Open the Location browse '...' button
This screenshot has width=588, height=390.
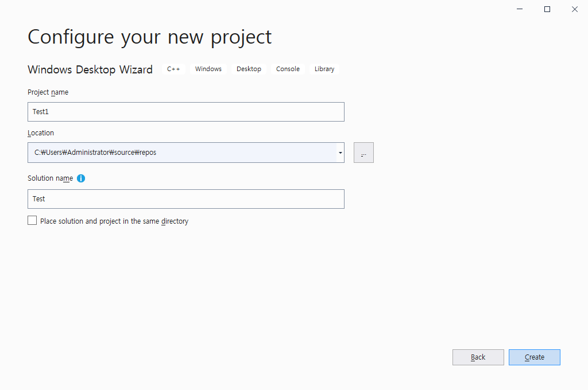click(x=363, y=153)
